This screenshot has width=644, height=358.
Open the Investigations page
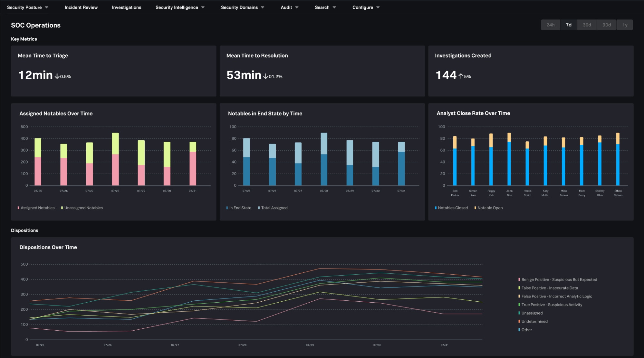pyautogui.click(x=126, y=7)
